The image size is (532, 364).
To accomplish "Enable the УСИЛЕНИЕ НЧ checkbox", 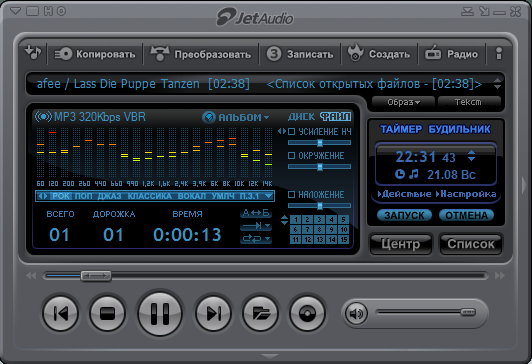I will pyautogui.click(x=291, y=132).
